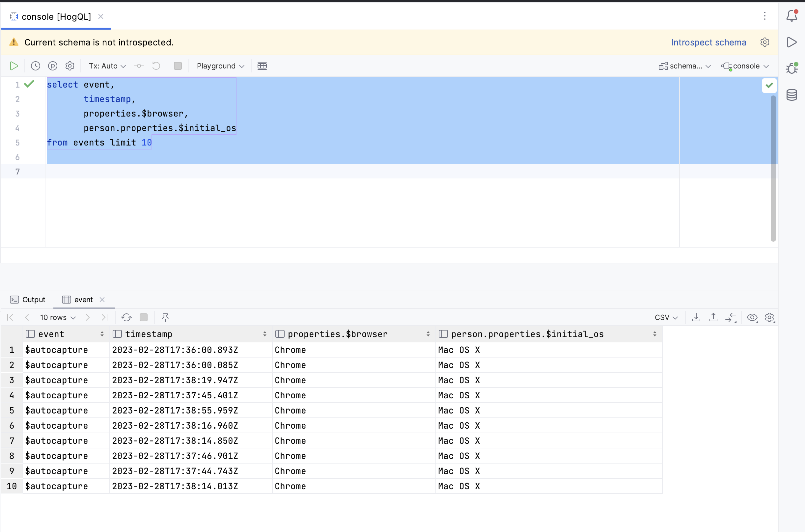The height and width of the screenshot is (532, 805).
Task: Click the three-dot tab options menu
Action: pyautogui.click(x=764, y=16)
